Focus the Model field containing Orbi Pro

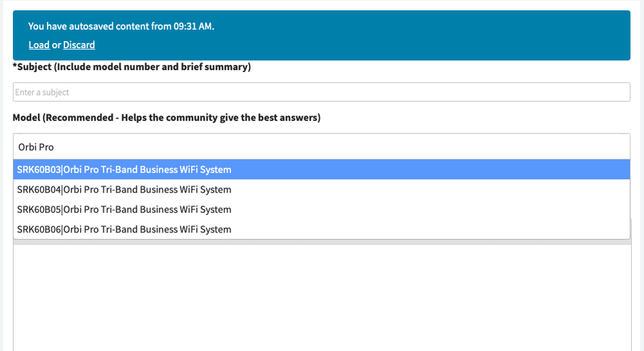click(x=322, y=147)
